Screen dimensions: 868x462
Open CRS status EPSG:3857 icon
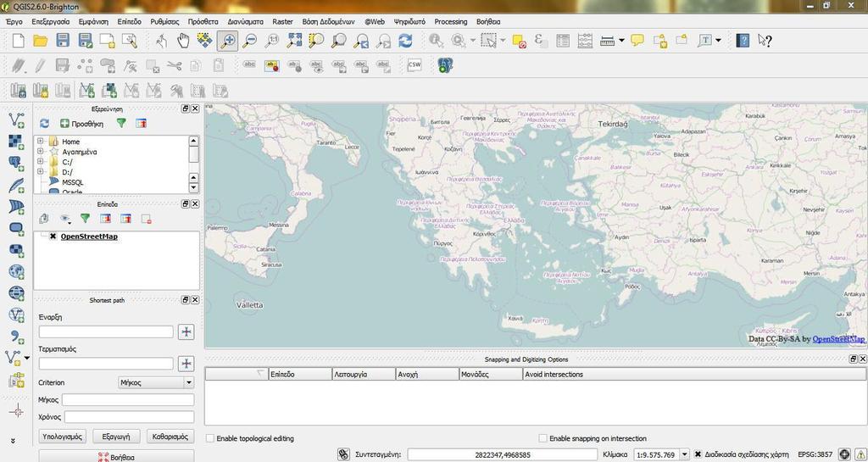844,454
